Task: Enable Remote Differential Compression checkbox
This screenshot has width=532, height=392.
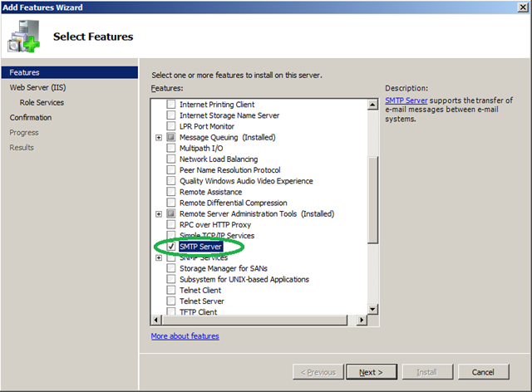Action: point(171,203)
